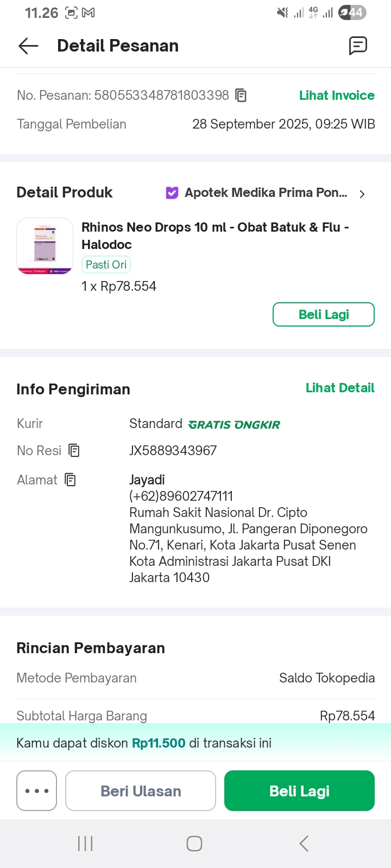Tap the Rp11.500 discount banner
The height and width of the screenshot is (868, 391).
point(195,743)
